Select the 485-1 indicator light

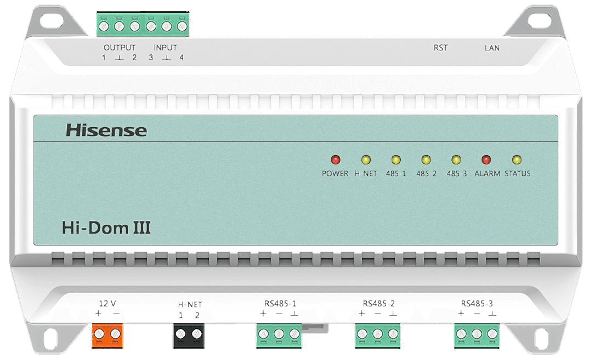pos(396,160)
